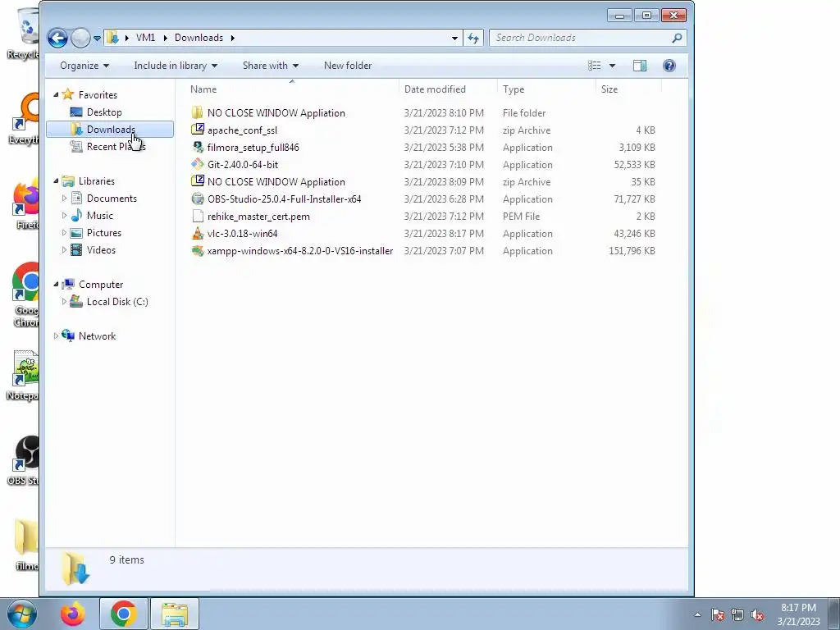The width and height of the screenshot is (840, 630).
Task: Click the 71,727 KB size cell
Action: click(634, 199)
